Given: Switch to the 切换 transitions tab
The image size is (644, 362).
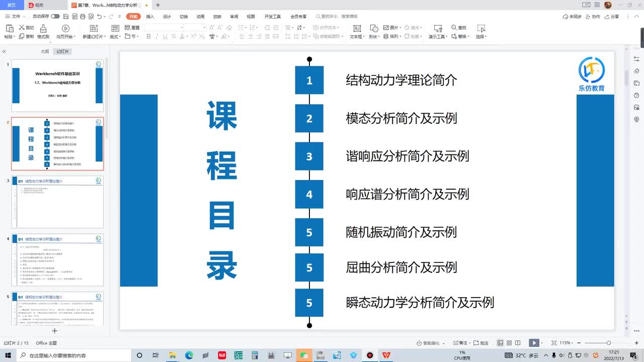Looking at the screenshot, I should 184,17.
